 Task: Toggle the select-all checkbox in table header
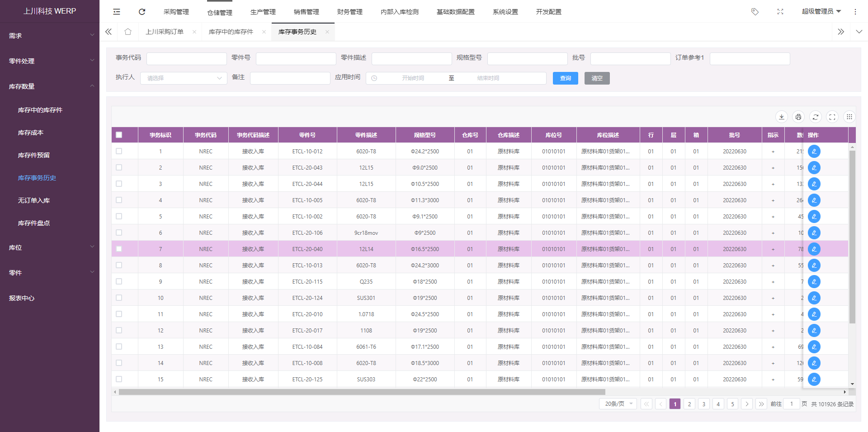119,135
